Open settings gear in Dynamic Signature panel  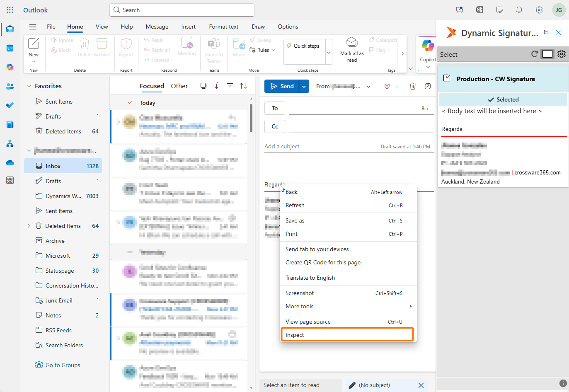point(561,54)
